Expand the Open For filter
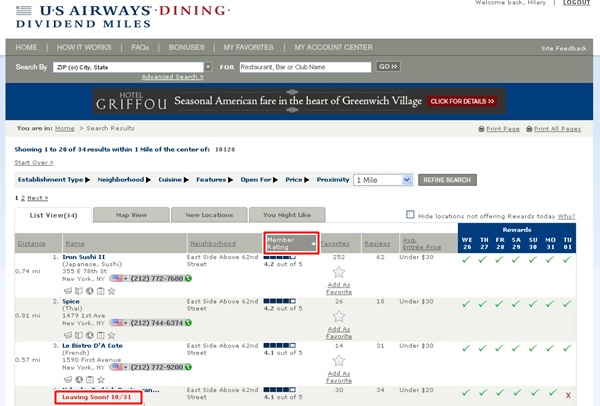This screenshot has width=600, height=406. pos(259,179)
